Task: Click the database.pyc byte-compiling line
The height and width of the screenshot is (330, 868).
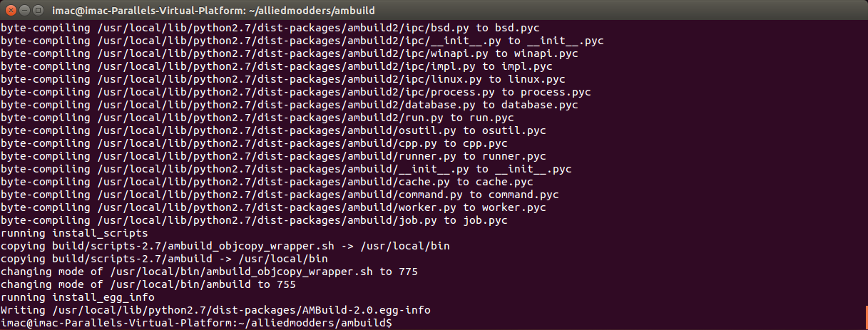Action: click(x=289, y=105)
